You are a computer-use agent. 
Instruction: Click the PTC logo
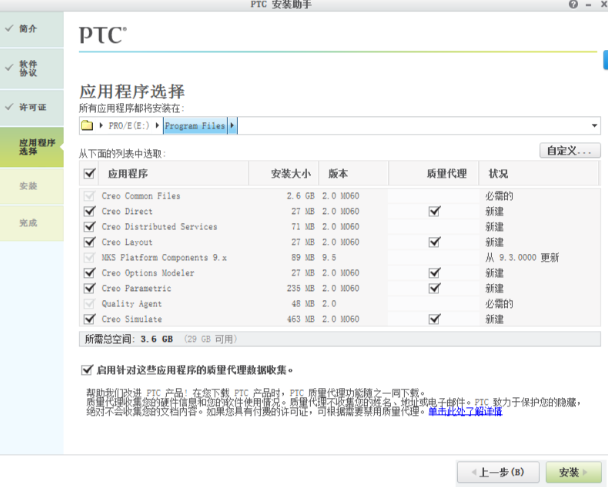[103, 36]
